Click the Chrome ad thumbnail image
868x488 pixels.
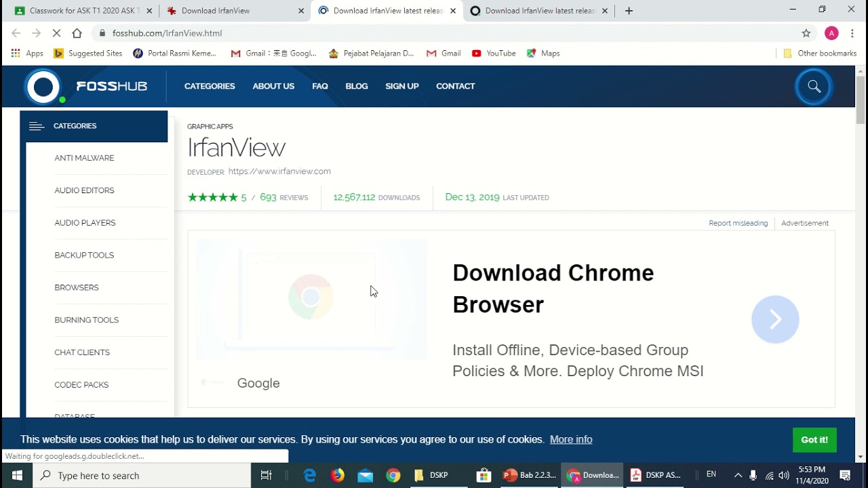311,298
